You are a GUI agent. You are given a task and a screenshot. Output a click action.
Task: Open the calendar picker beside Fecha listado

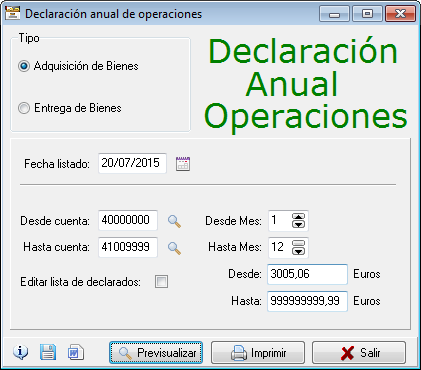(x=183, y=164)
